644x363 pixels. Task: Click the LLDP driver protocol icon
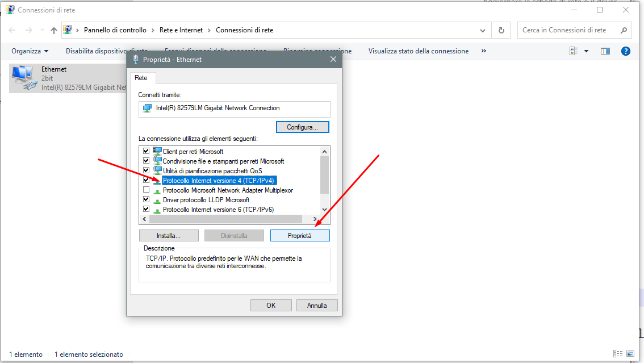tap(157, 201)
